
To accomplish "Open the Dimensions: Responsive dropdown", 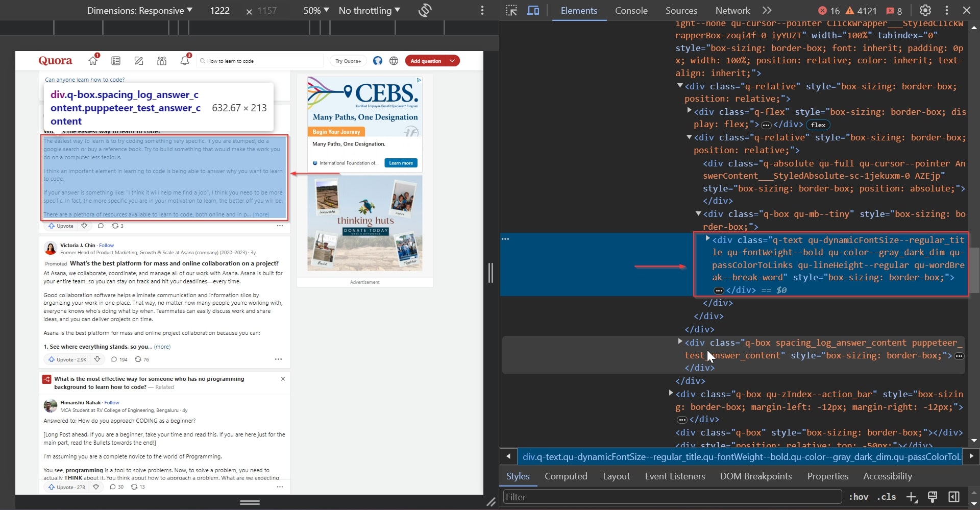I will pos(139,10).
